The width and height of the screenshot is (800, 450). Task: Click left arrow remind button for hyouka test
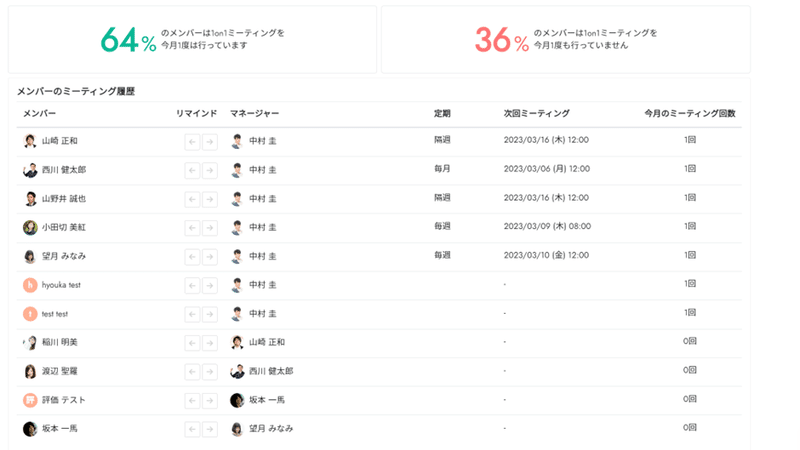coord(192,286)
